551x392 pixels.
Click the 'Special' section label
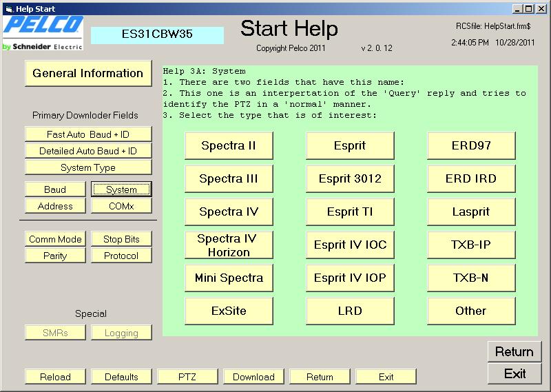(x=91, y=313)
